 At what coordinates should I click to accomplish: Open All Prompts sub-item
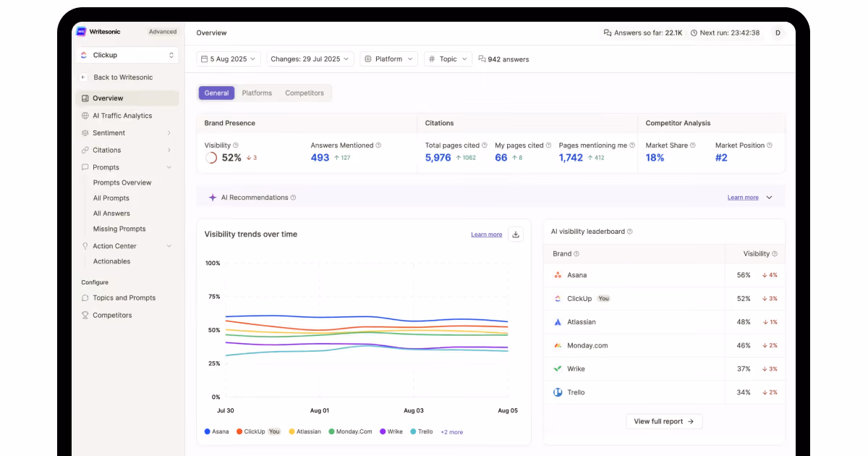[x=111, y=198]
